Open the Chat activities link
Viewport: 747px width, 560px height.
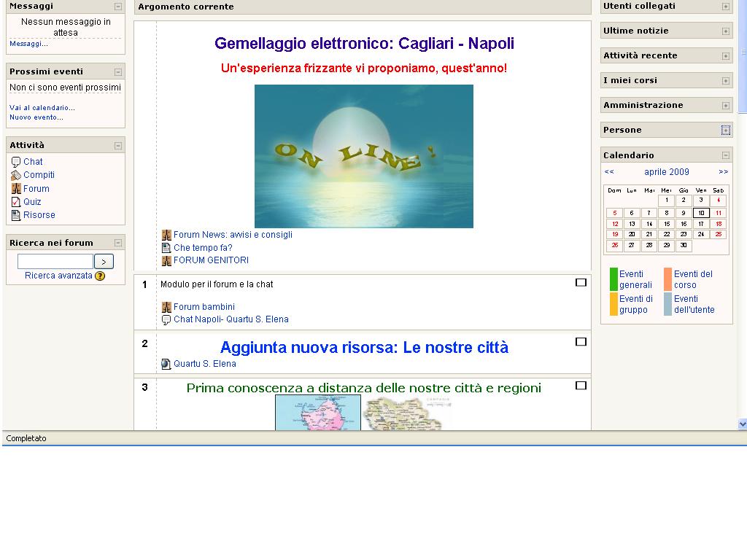click(33, 162)
